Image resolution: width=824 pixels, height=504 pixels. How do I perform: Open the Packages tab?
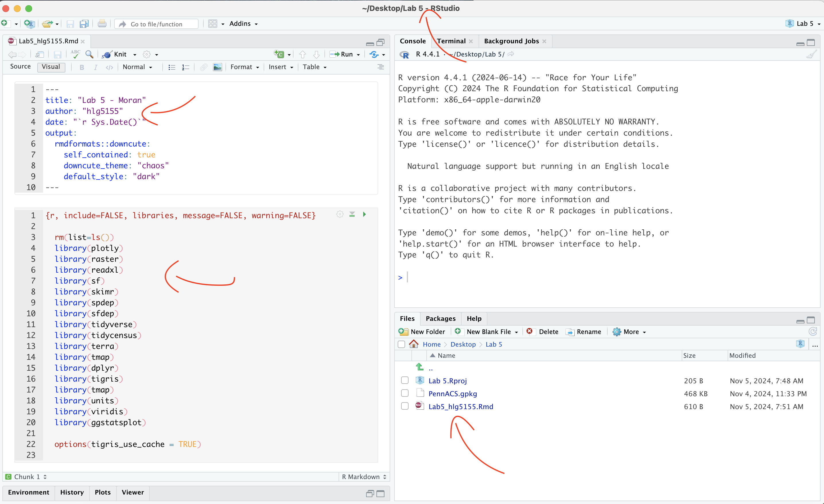tap(440, 319)
